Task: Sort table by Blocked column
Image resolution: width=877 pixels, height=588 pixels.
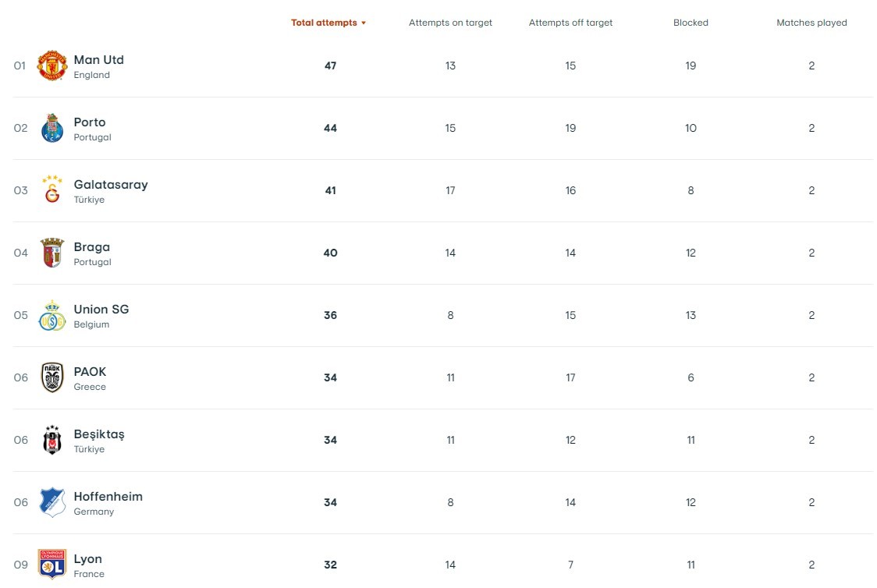Action: [x=691, y=23]
